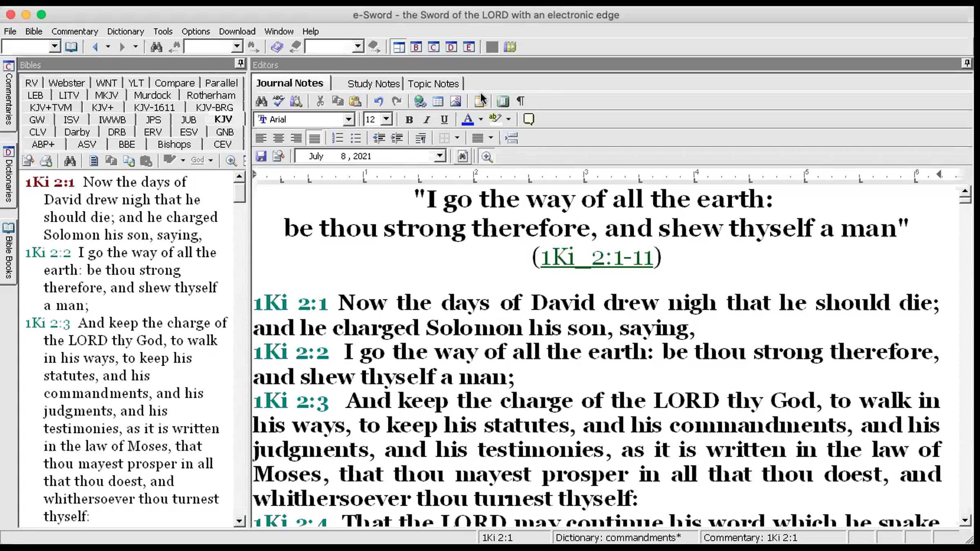980x551 pixels.
Task: Switch to the Study Notes tab
Action: 373,84
